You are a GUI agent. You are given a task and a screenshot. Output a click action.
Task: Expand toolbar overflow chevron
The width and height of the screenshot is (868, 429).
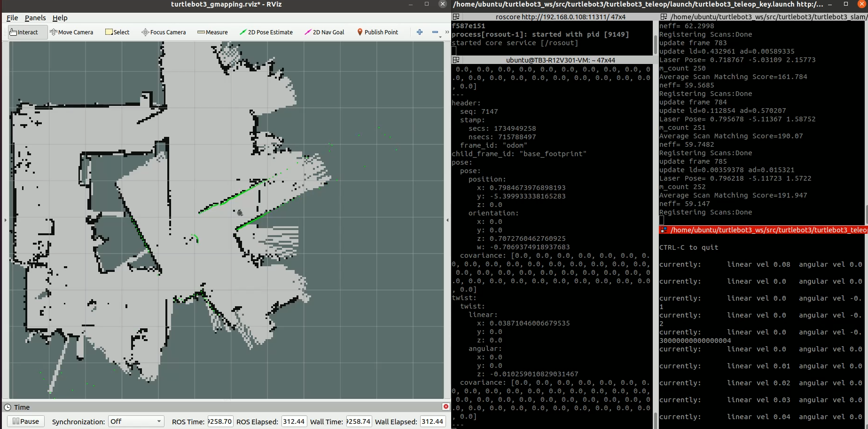pos(447,32)
